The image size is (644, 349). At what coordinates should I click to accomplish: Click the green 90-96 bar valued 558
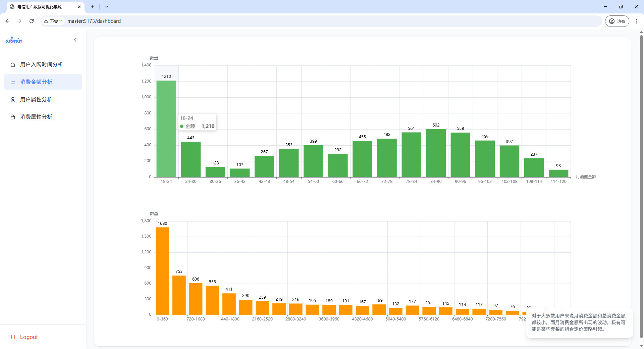pyautogui.click(x=461, y=155)
